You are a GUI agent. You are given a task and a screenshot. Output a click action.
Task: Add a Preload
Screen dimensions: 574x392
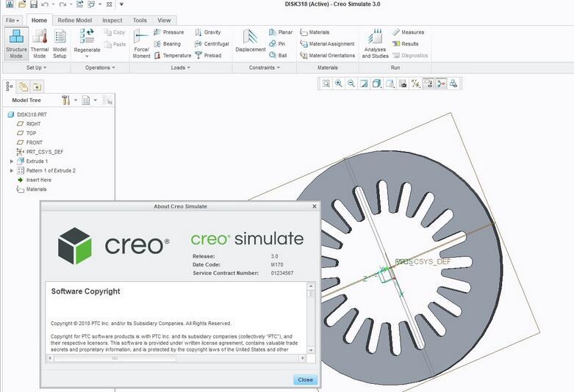[208, 56]
